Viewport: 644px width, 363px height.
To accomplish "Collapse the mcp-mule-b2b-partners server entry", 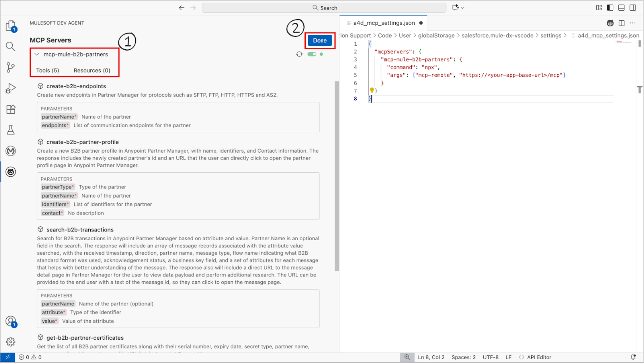I will [x=37, y=54].
